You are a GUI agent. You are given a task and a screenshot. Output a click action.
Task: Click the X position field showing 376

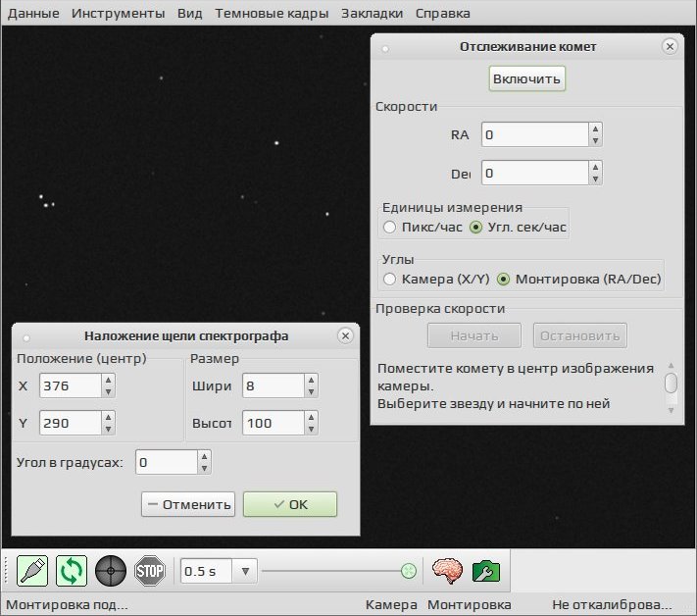coord(71,385)
